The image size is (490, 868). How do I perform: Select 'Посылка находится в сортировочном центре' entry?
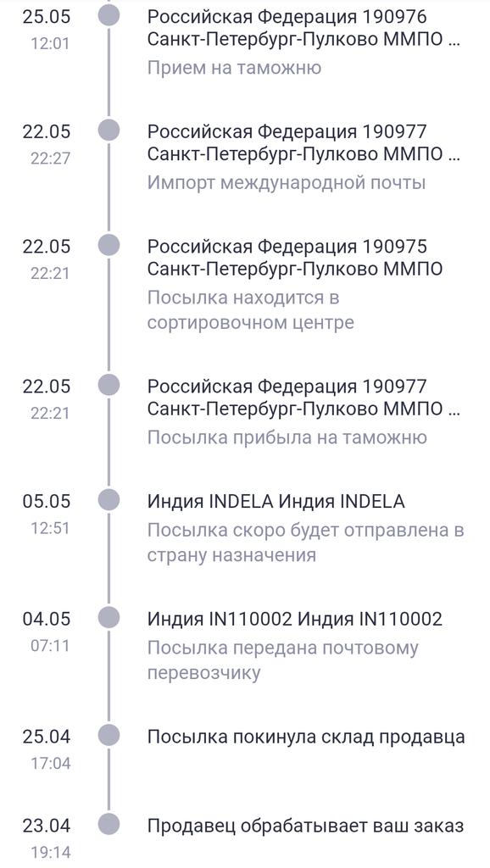250,310
